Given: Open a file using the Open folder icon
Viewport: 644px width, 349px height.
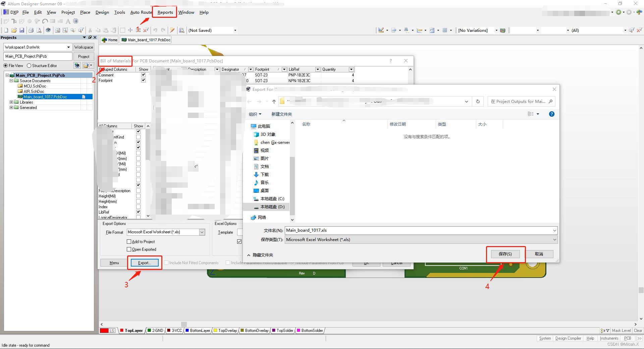Looking at the screenshot, I should click(x=14, y=30).
